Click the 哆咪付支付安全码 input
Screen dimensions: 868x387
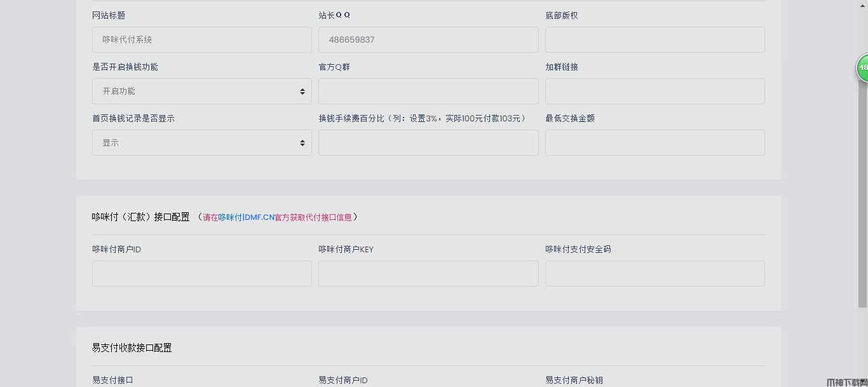pos(654,274)
